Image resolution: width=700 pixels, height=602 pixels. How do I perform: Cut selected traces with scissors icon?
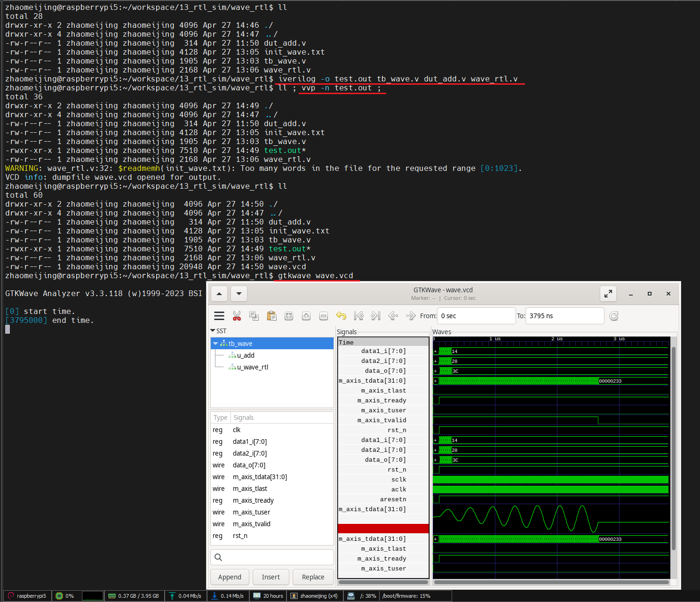(x=237, y=316)
